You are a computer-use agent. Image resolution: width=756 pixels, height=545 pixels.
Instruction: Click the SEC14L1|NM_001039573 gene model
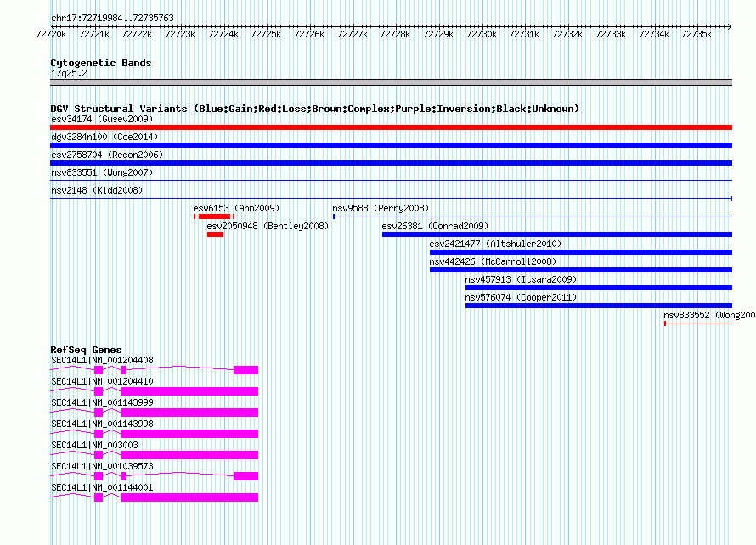[155, 476]
